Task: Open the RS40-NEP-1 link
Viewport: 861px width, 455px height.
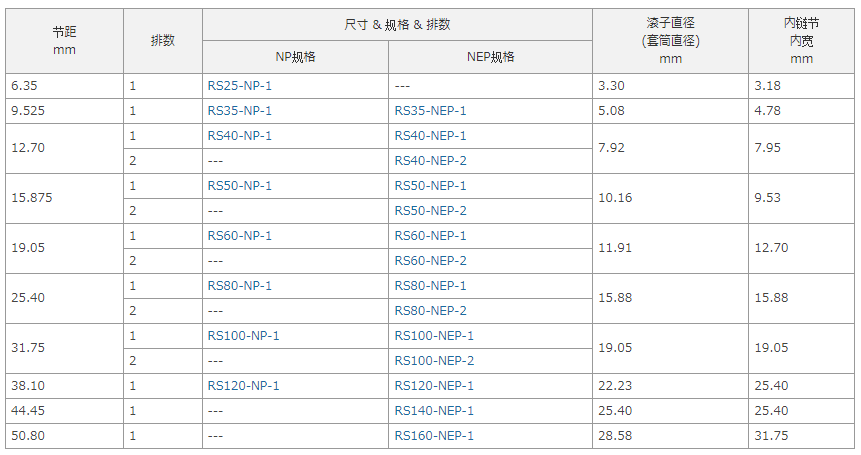Action: (430, 136)
